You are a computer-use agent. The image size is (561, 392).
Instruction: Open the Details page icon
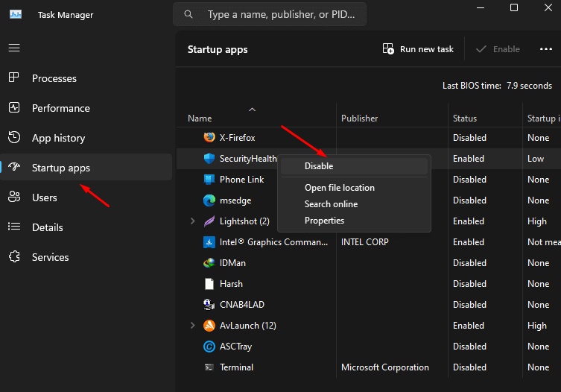13,227
